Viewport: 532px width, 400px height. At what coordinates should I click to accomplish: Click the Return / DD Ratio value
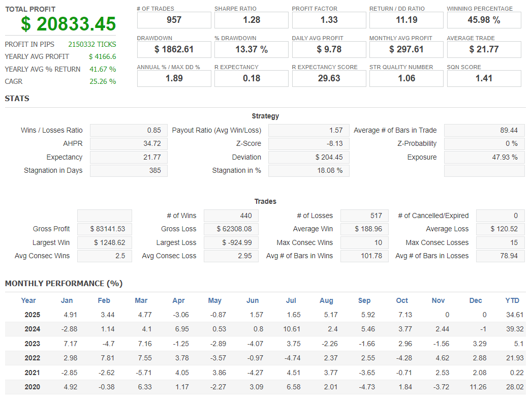coord(406,20)
